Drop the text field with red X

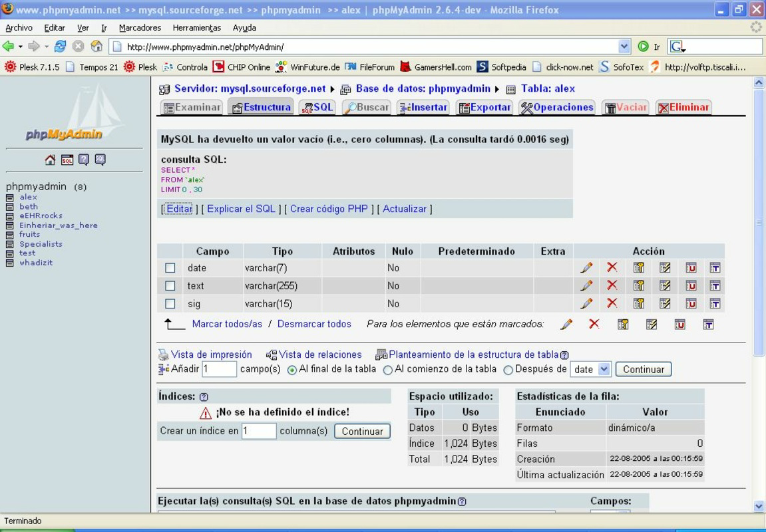click(x=612, y=285)
